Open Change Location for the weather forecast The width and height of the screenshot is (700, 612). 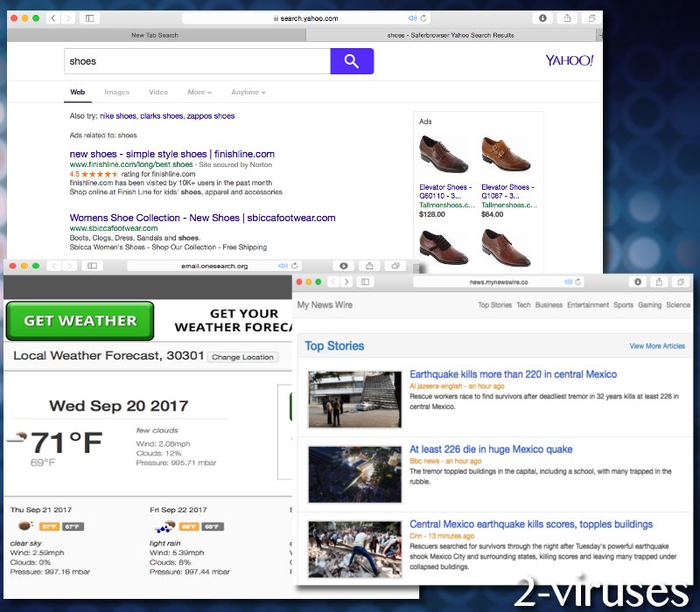click(x=243, y=357)
